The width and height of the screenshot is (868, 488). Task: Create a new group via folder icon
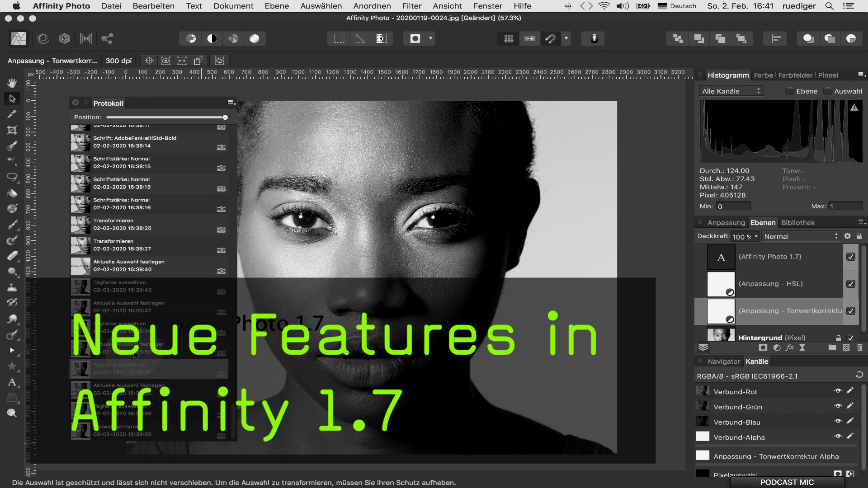[832, 348]
